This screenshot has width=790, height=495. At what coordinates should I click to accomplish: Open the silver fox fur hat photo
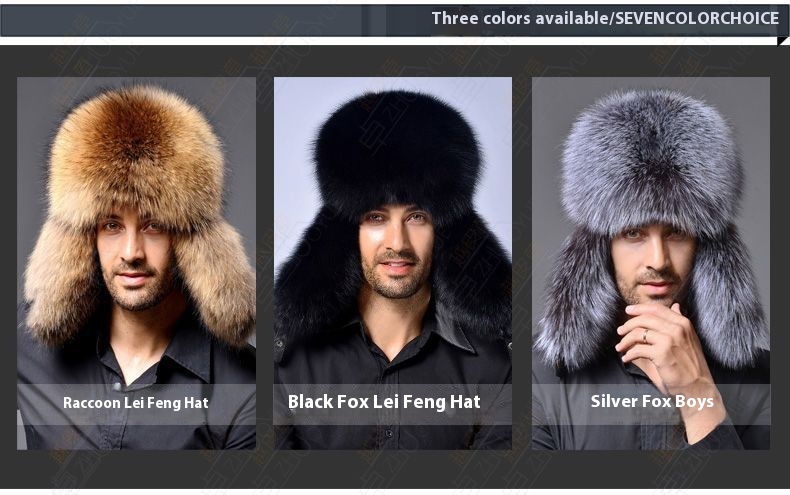(651, 263)
